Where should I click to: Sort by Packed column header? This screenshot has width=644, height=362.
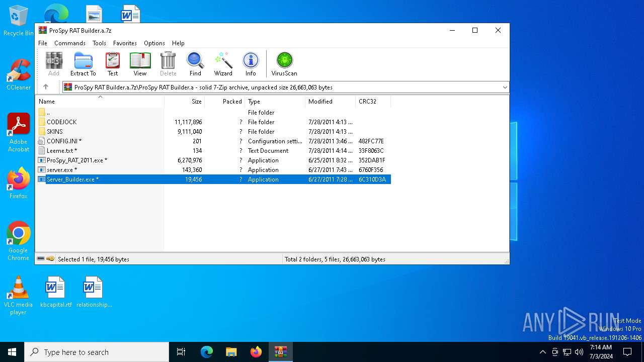coord(225,102)
